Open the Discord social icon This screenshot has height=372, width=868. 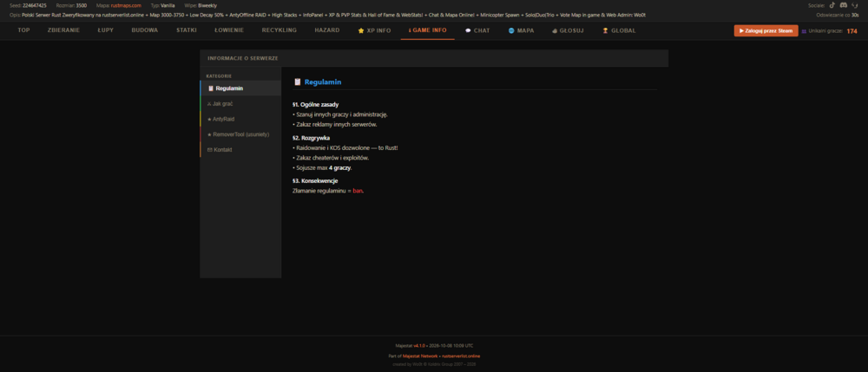coord(843,5)
